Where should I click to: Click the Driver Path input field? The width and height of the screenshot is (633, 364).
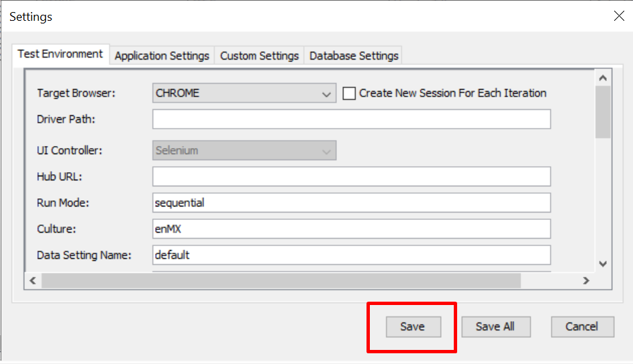pyautogui.click(x=351, y=119)
